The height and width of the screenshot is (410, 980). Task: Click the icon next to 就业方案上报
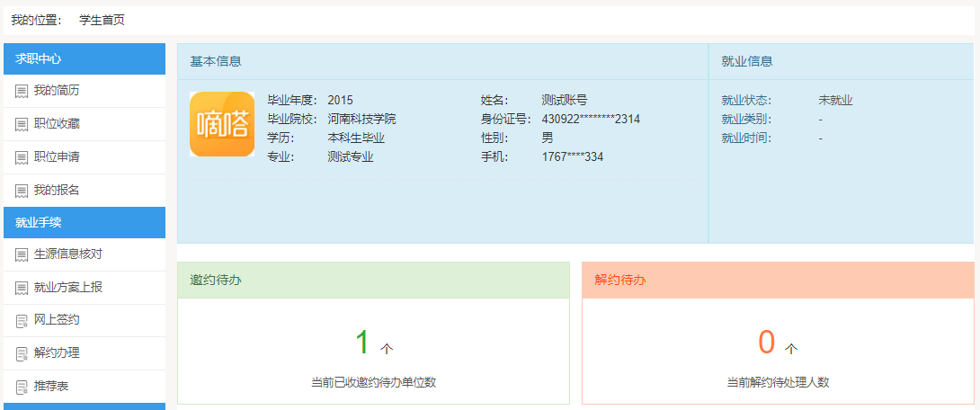(x=22, y=289)
